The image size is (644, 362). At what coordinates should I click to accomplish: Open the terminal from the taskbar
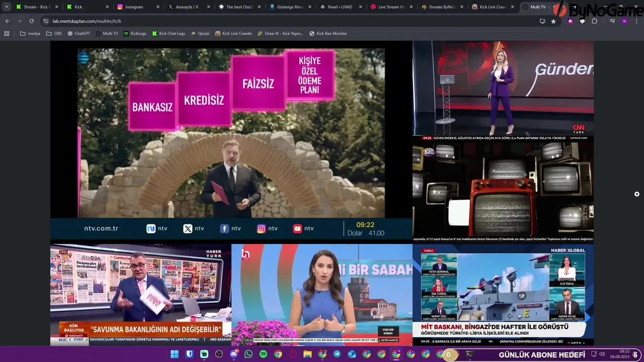pos(469,354)
